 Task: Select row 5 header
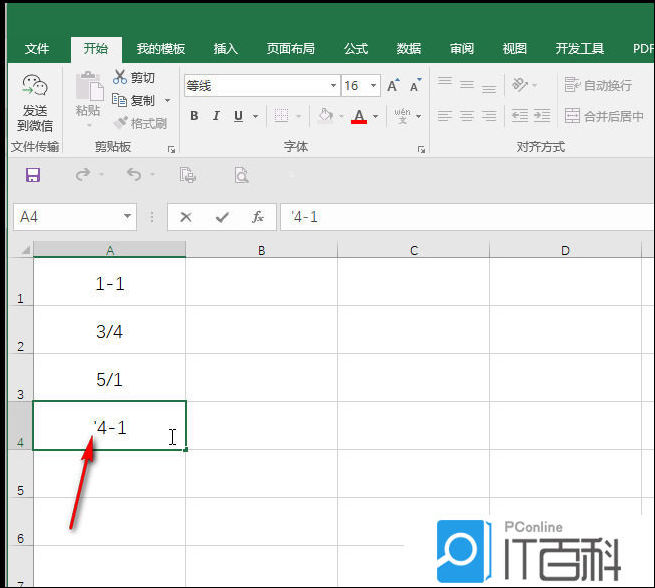pyautogui.click(x=20, y=474)
